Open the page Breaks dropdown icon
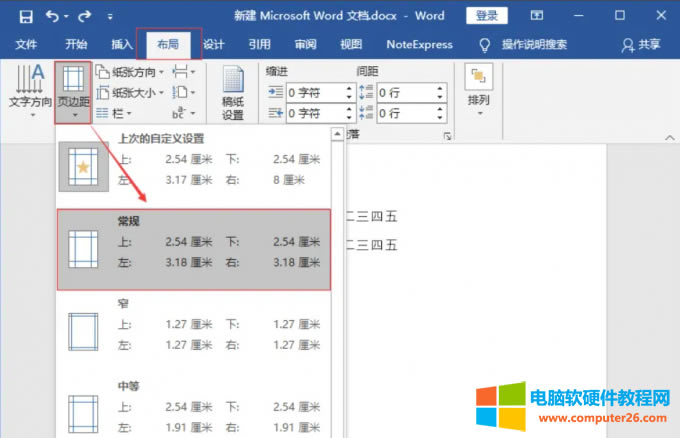The image size is (680, 438). 184,72
